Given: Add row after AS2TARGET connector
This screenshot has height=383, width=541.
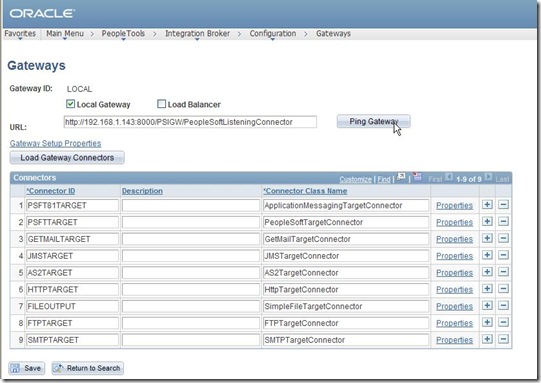Looking at the screenshot, I should pyautogui.click(x=487, y=272).
